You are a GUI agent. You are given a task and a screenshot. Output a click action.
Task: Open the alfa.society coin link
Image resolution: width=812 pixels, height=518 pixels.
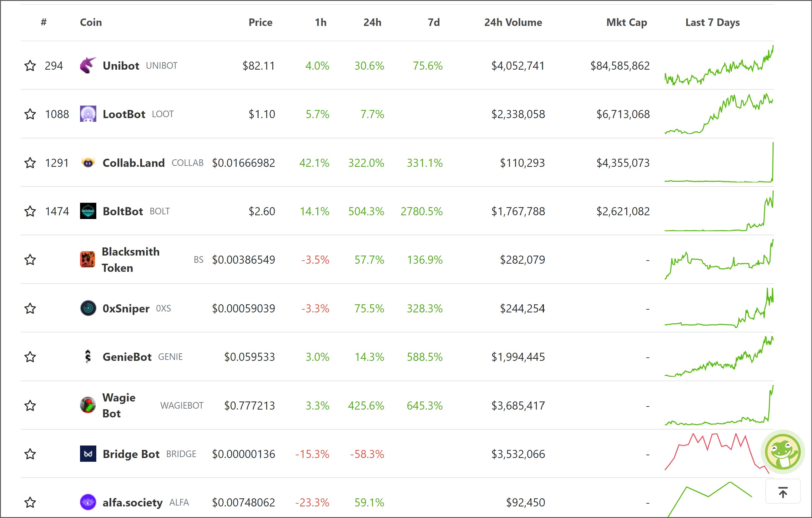133,502
